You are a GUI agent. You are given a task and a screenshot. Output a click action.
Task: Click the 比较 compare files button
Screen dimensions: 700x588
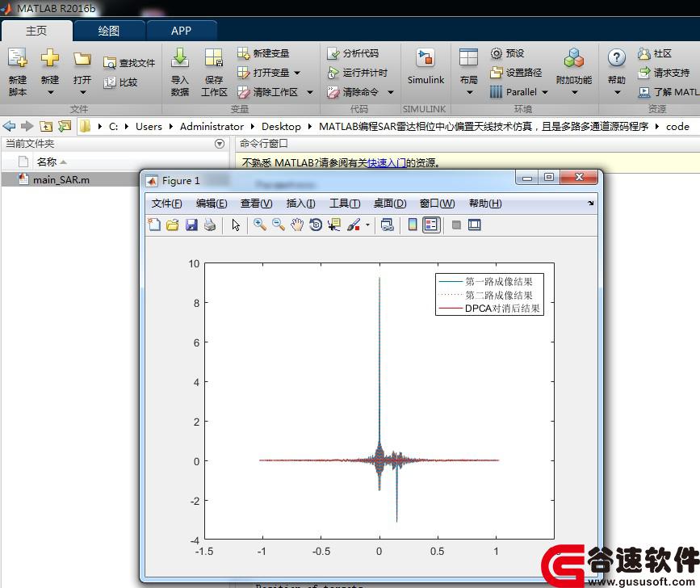tap(120, 82)
